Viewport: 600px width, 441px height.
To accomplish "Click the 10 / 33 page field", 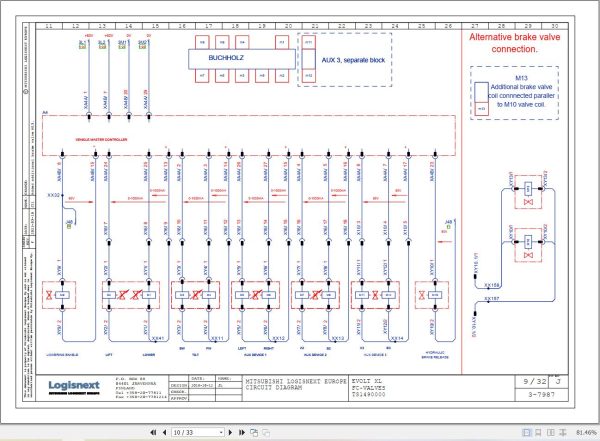I will [x=197, y=432].
